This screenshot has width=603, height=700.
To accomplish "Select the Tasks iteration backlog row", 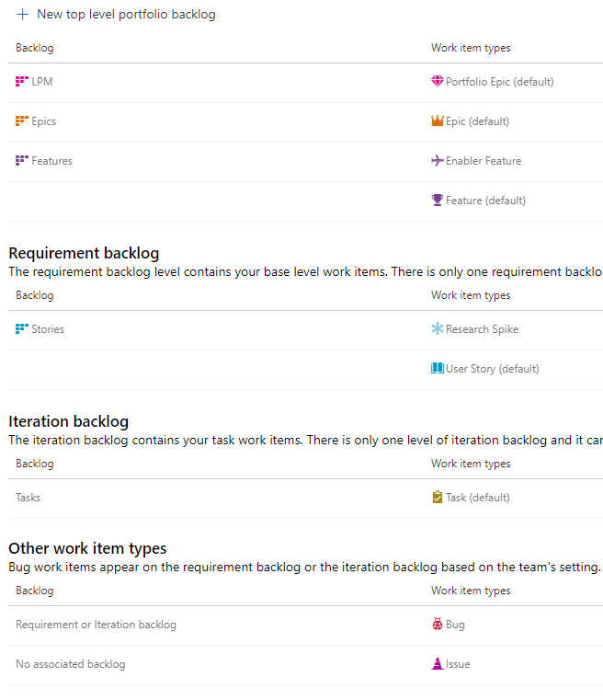I will tap(305, 499).
